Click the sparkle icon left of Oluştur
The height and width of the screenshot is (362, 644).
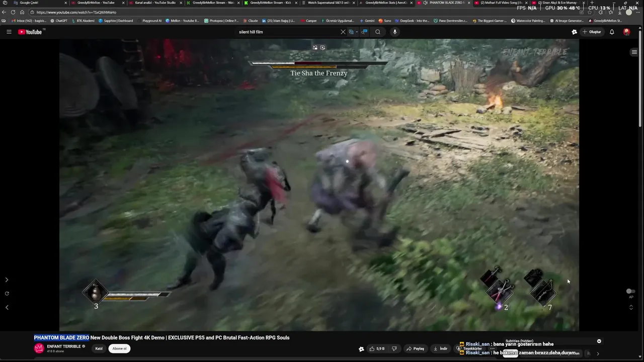coord(574,32)
